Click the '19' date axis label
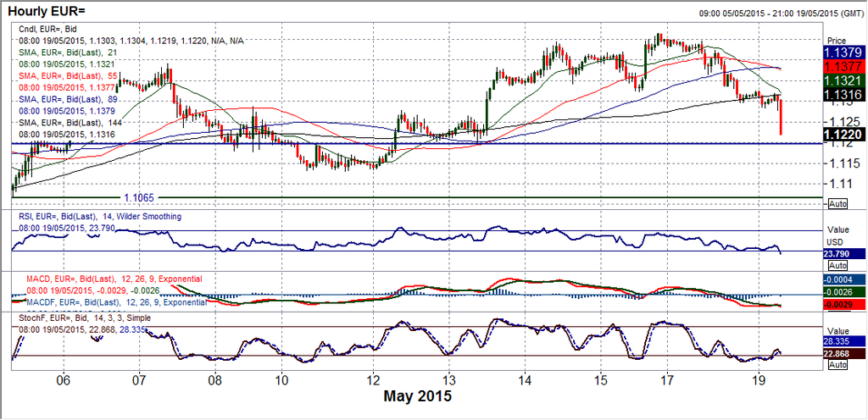 (759, 380)
